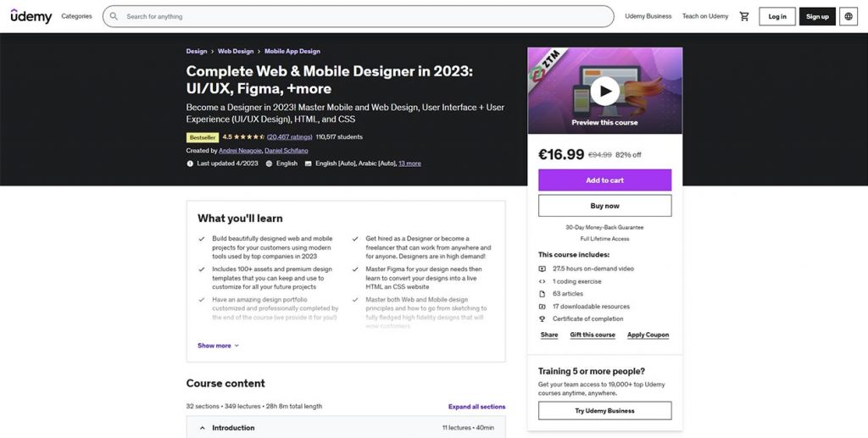Focus the Search for anything field

pos(359,17)
